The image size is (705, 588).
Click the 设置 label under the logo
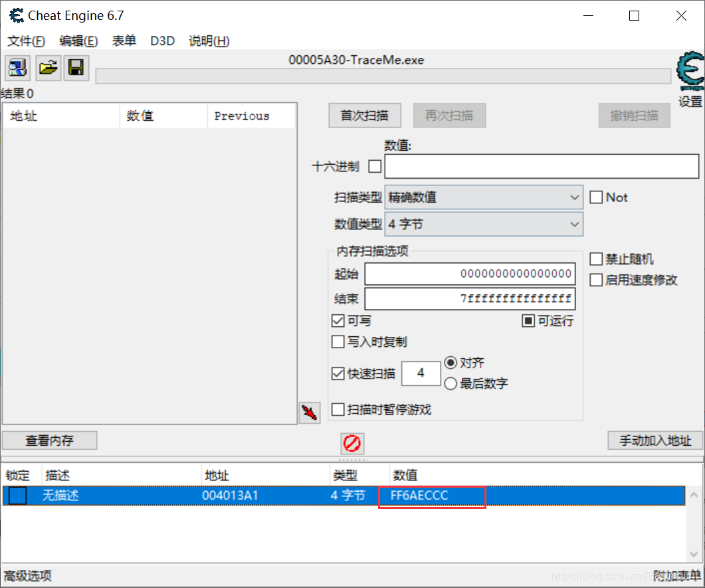tap(690, 101)
